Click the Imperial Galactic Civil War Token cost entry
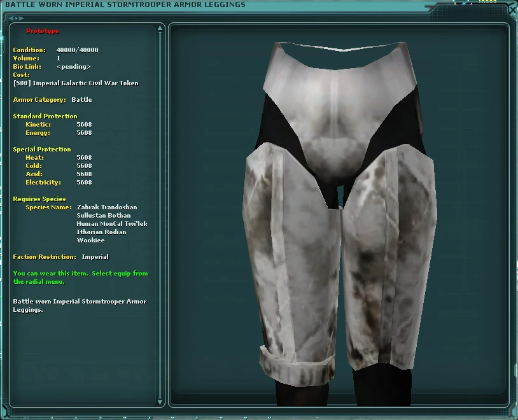The width and height of the screenshot is (518, 420). point(76,83)
